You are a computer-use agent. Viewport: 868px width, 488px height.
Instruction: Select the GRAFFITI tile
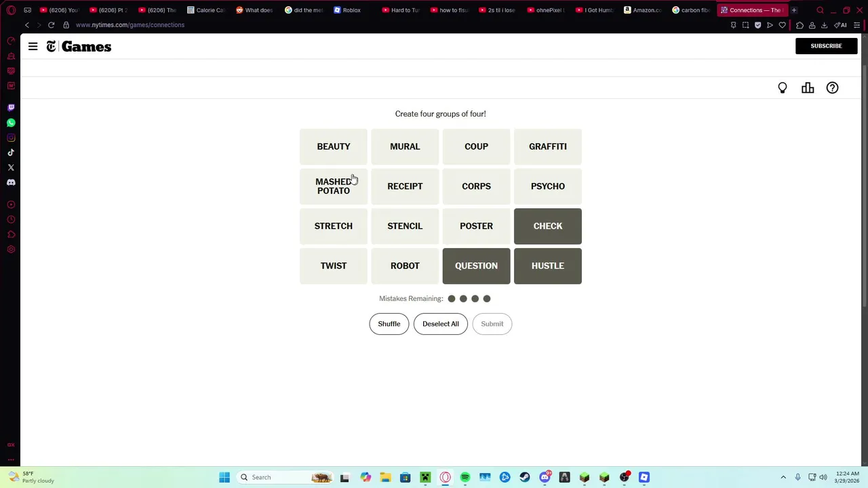(548, 146)
